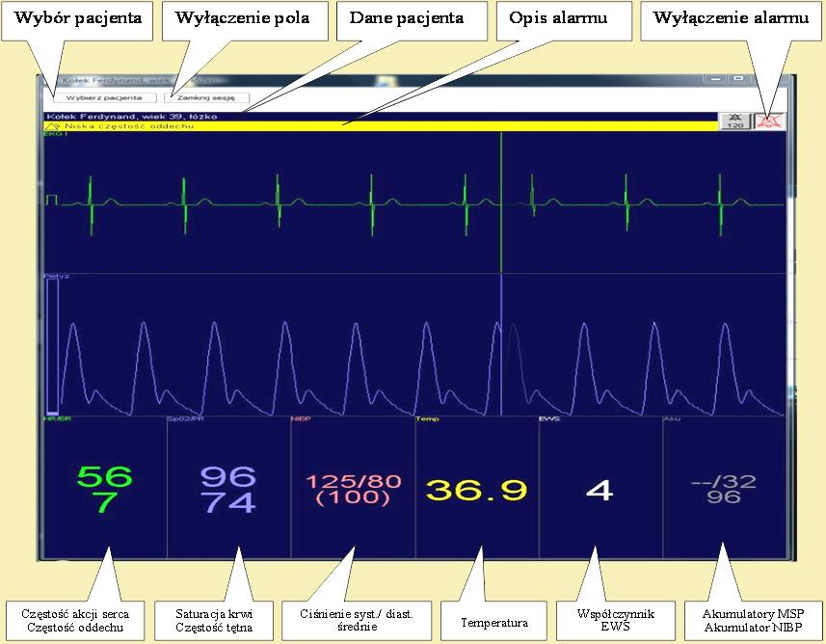Image resolution: width=826 pixels, height=644 pixels.
Task: Click the Wybierz pacjenta button
Action: 104,97
